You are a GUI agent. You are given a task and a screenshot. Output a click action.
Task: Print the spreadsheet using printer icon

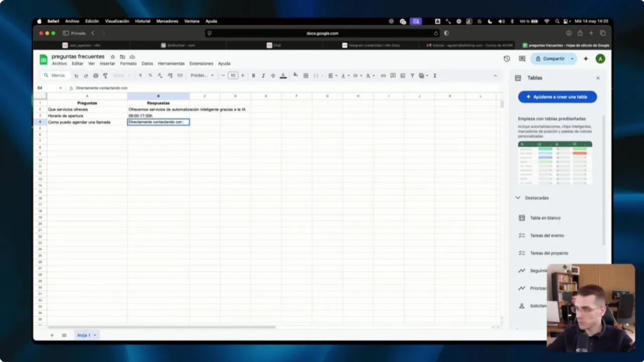coord(96,75)
